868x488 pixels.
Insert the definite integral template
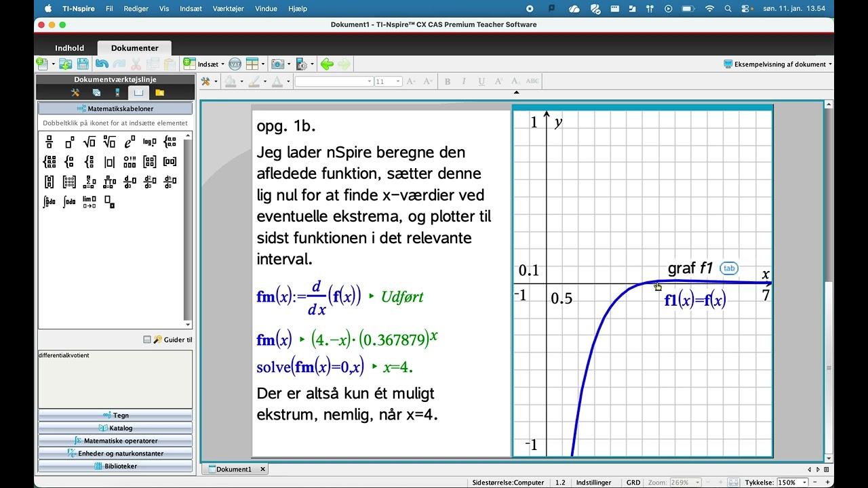pos(49,202)
